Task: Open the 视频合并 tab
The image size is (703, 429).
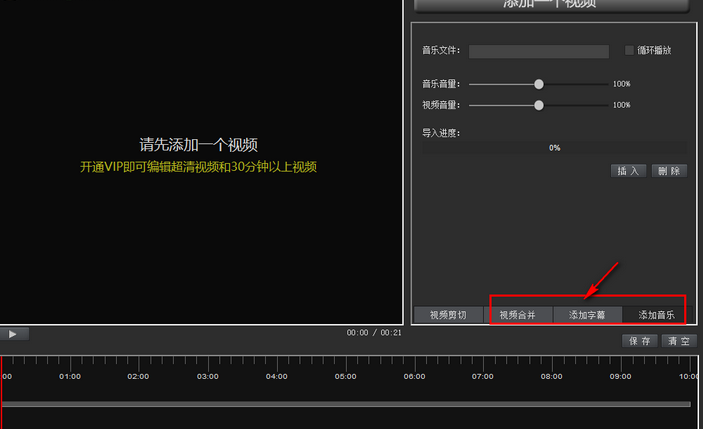Action: tap(518, 315)
